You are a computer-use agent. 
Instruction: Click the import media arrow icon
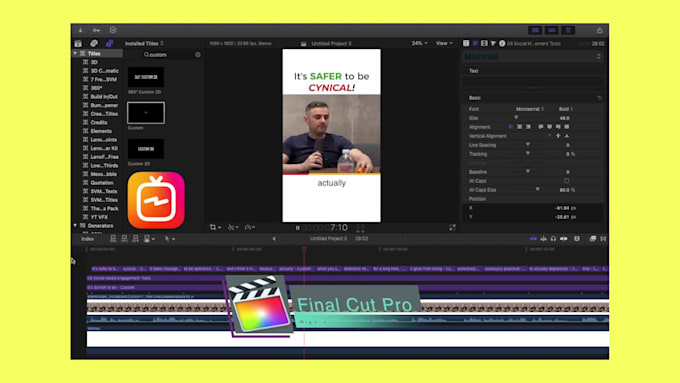pyautogui.click(x=80, y=30)
